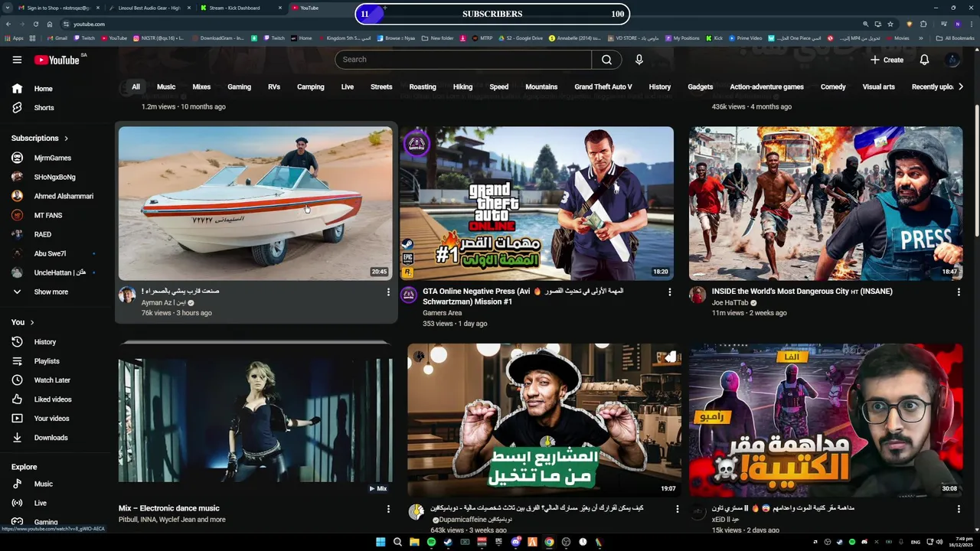The width and height of the screenshot is (980, 551).
Task: Expand the You section header
Action: pyautogui.click(x=23, y=323)
